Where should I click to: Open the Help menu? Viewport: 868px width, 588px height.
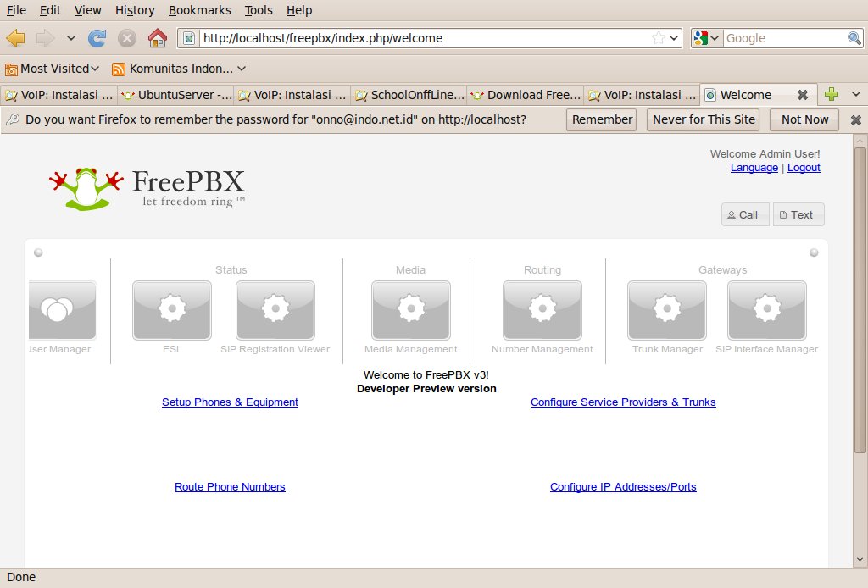(x=299, y=10)
